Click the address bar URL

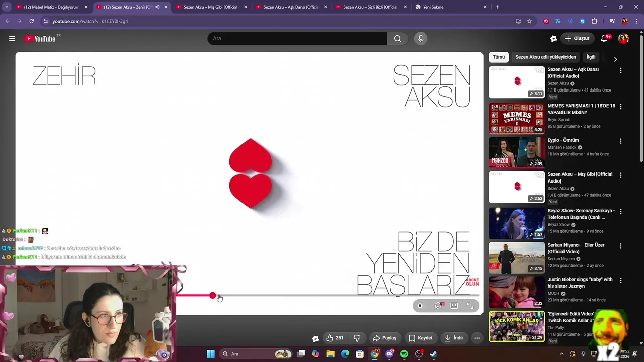(90, 21)
